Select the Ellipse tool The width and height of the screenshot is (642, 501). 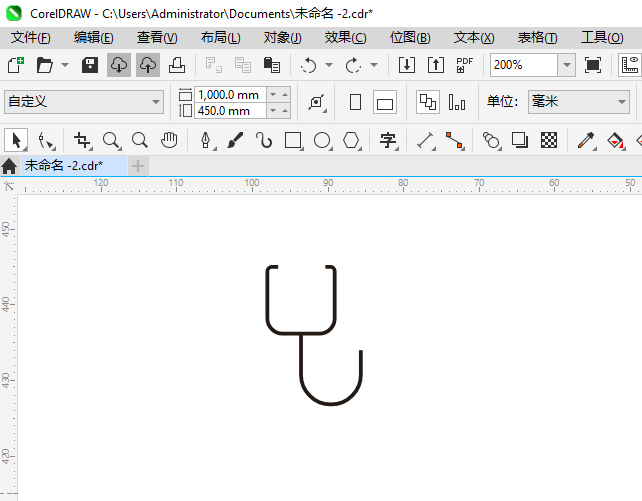click(322, 140)
